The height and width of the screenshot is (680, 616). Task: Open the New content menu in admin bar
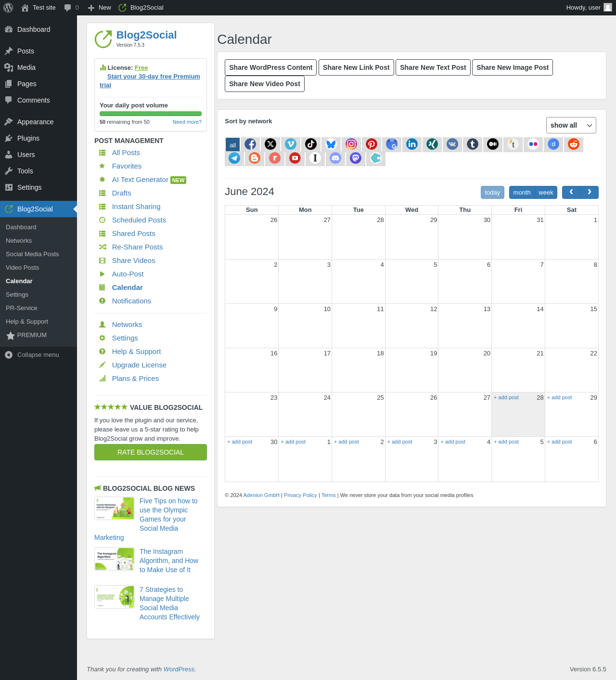point(99,8)
